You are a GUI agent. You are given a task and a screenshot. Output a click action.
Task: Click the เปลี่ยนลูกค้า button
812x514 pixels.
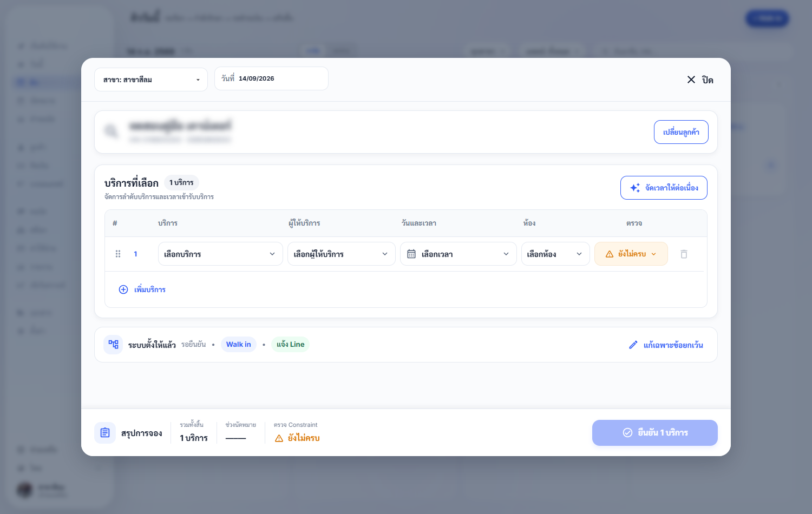(x=681, y=132)
